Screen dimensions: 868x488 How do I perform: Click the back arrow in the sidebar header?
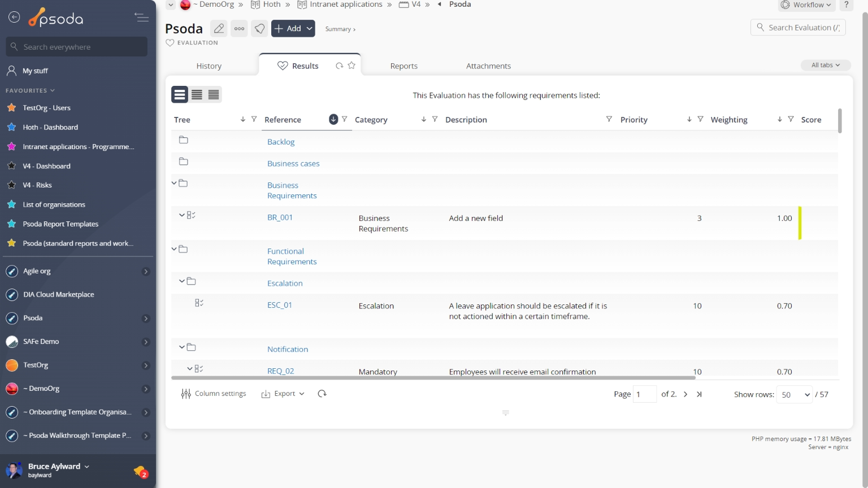click(x=14, y=18)
